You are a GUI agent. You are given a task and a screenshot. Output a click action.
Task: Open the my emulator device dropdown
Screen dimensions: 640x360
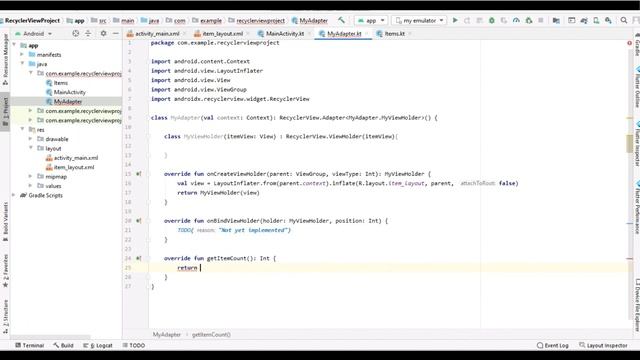[419, 20]
